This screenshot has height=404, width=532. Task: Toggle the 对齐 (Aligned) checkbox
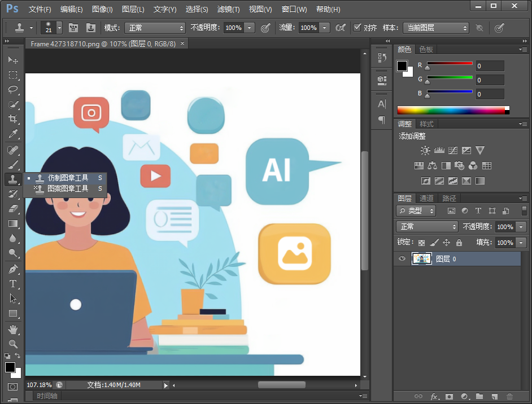357,28
